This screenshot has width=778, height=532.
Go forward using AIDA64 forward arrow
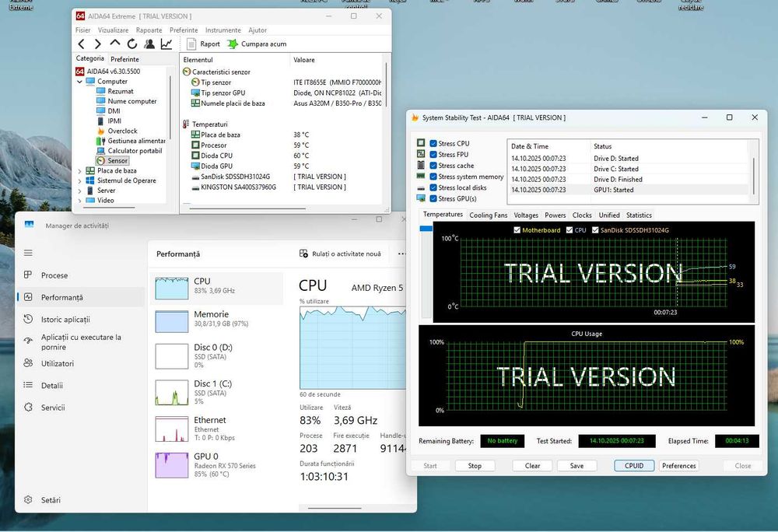(98, 44)
